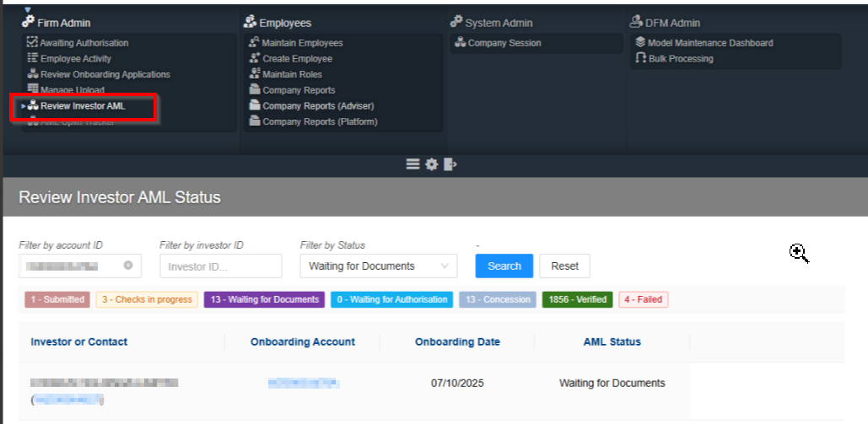Clear the account ID filter field

coord(128,266)
